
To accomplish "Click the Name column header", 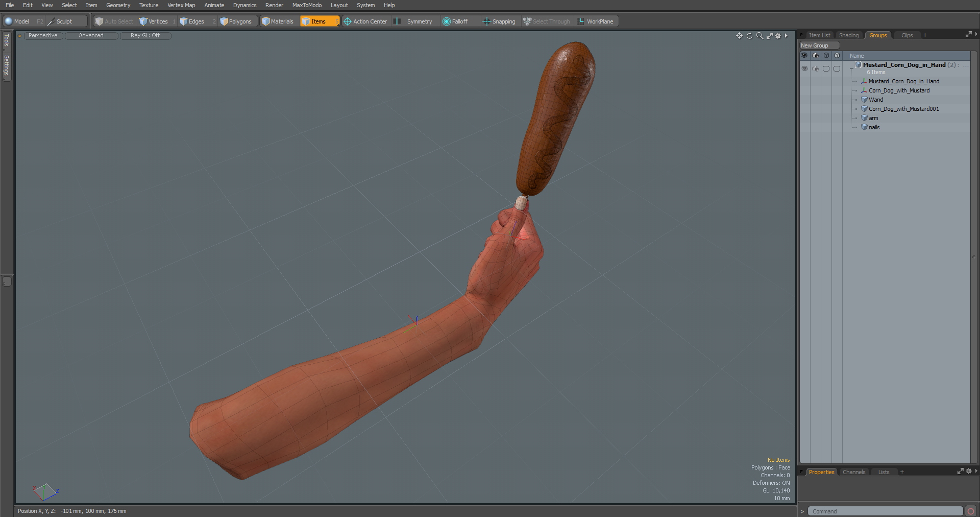I will click(857, 56).
